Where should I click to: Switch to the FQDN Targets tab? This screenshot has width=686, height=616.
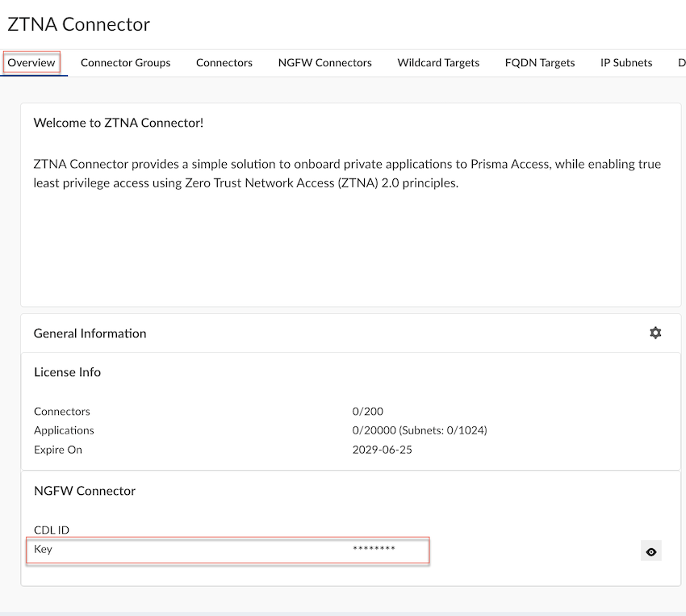tap(540, 63)
